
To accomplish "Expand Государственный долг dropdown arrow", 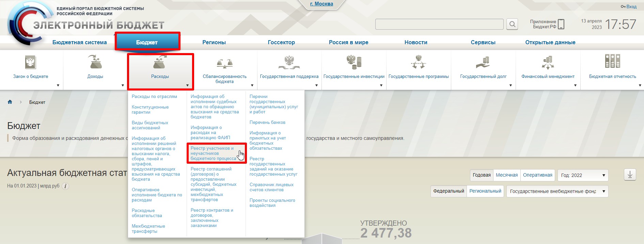I will pyautogui.click(x=511, y=85).
